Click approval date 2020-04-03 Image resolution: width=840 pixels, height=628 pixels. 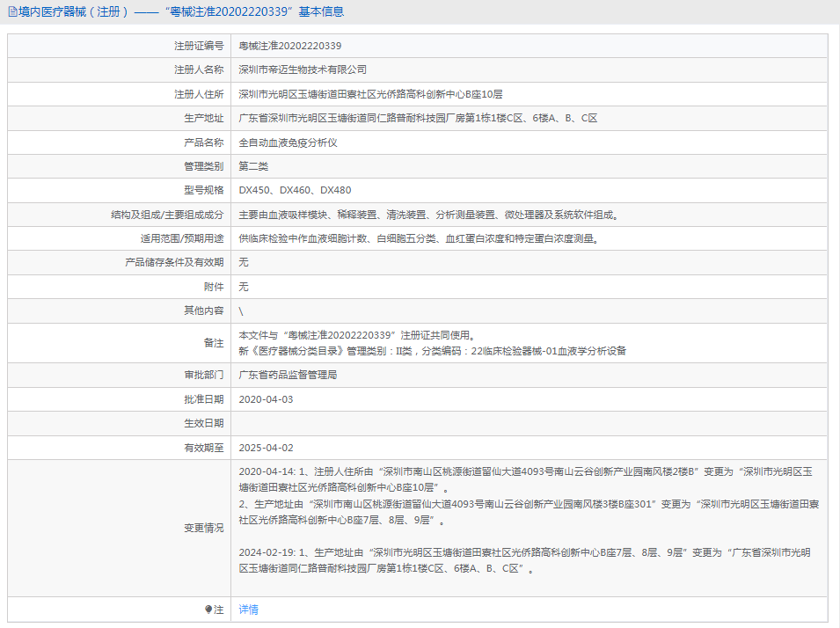tap(266, 399)
